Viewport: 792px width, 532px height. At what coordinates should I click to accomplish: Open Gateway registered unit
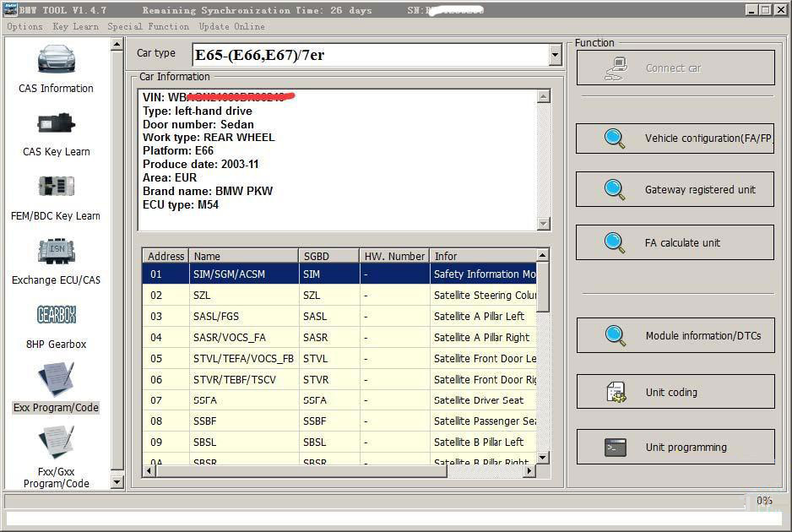[x=675, y=189]
